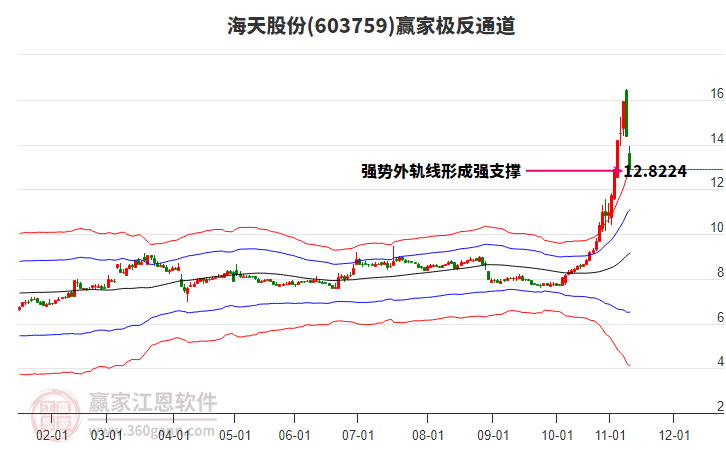Click the 6 price axis label
726x450 pixels.
(720, 317)
